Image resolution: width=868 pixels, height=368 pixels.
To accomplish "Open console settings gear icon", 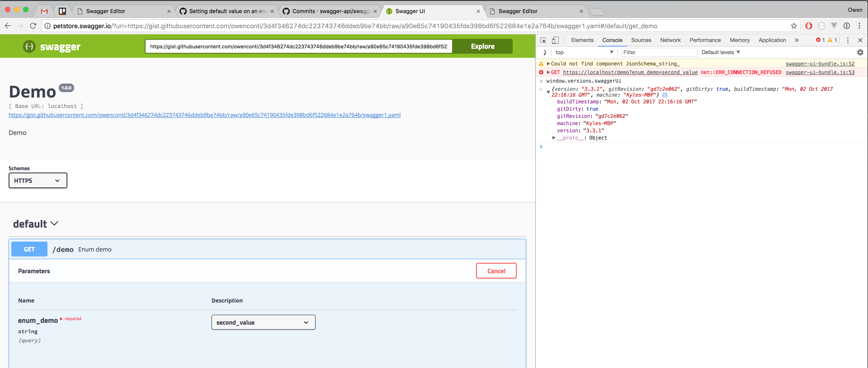I will click(860, 53).
